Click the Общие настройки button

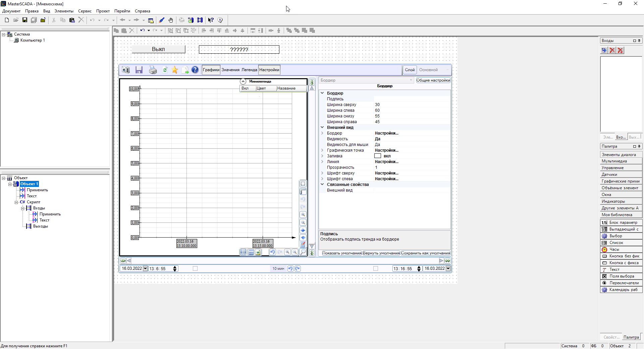click(433, 80)
